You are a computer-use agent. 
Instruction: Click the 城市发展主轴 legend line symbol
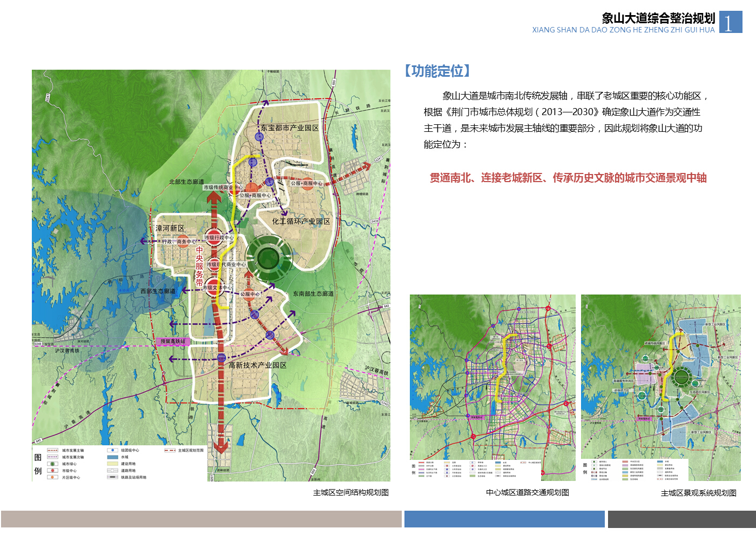52,450
